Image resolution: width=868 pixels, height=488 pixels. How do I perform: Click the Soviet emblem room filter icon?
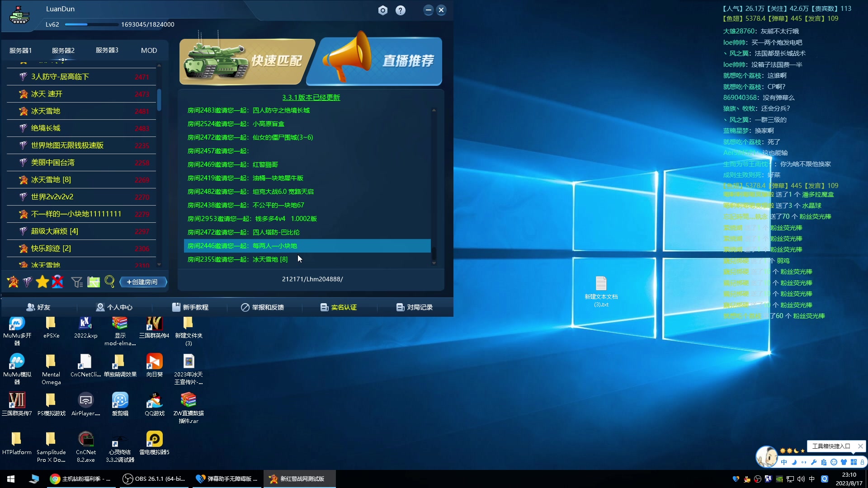coord(13,282)
